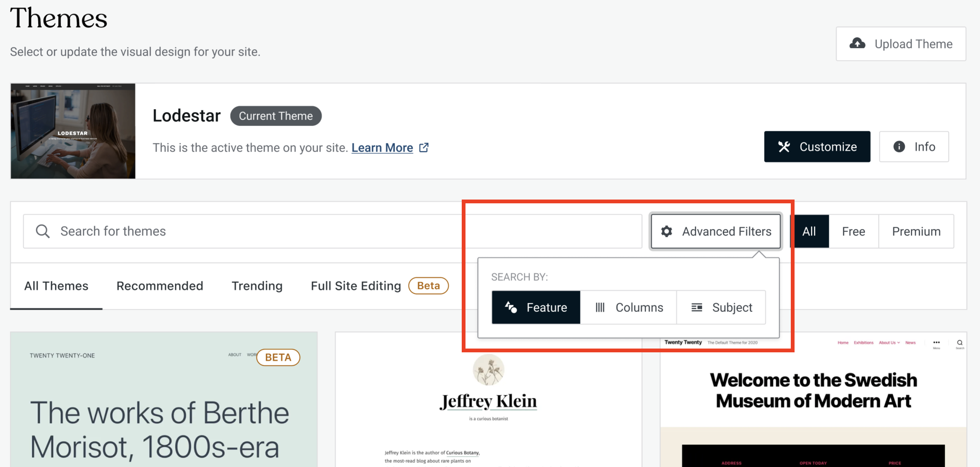Click the Columns bars icon
Viewport: 980px width, 467px height.
600,307
